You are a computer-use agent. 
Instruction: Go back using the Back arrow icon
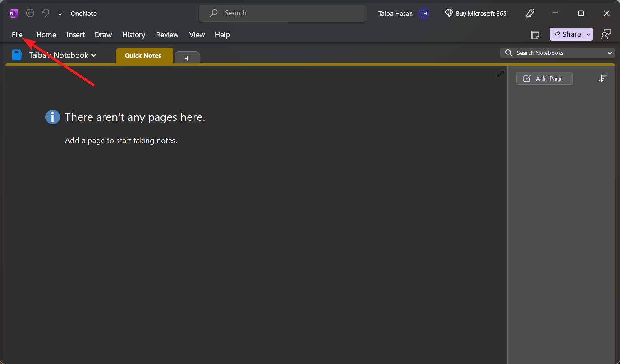tap(30, 13)
